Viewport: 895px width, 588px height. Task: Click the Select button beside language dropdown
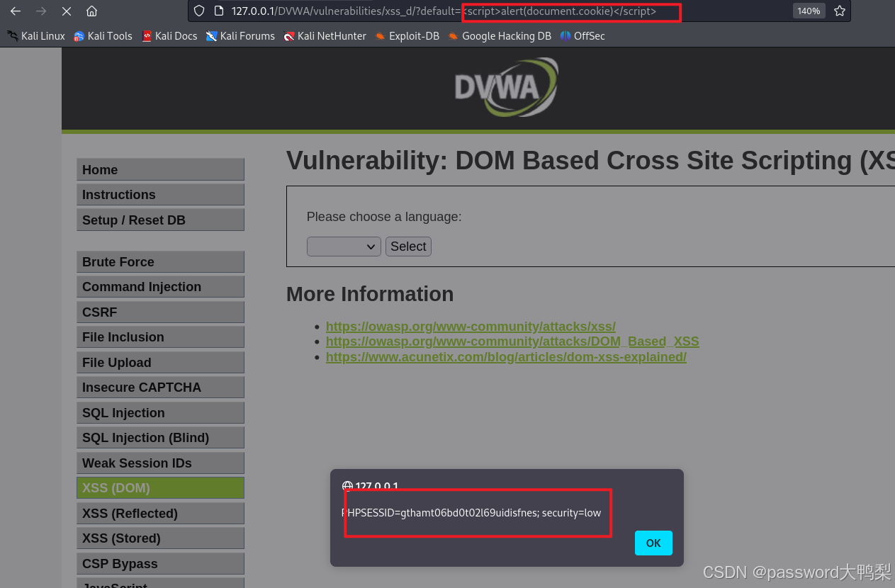[x=408, y=247]
